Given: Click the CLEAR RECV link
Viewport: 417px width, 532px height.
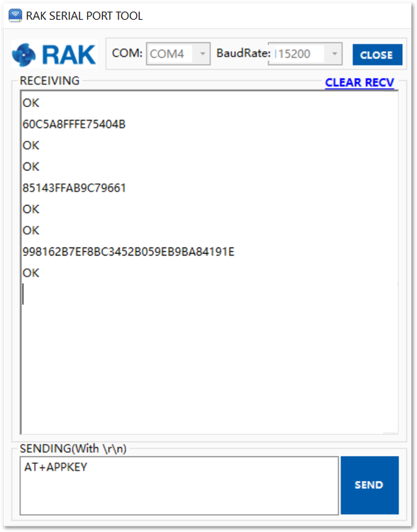Looking at the screenshot, I should (360, 82).
